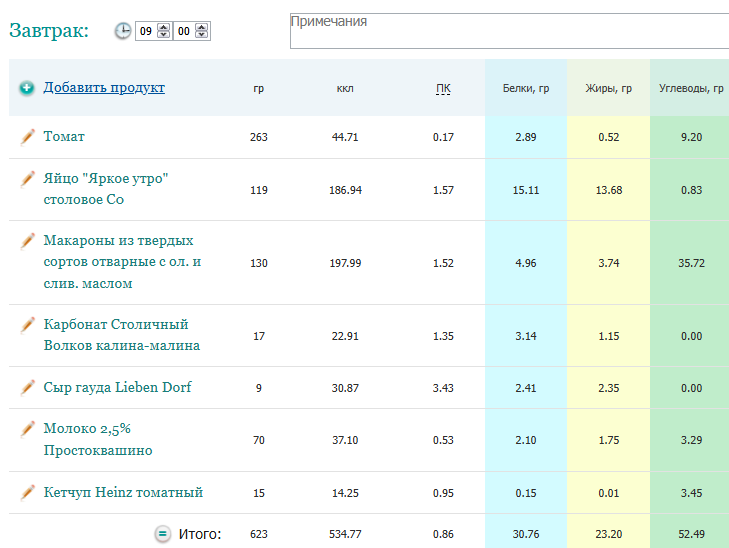
Task: Click the ккл column header
Action: [345, 88]
